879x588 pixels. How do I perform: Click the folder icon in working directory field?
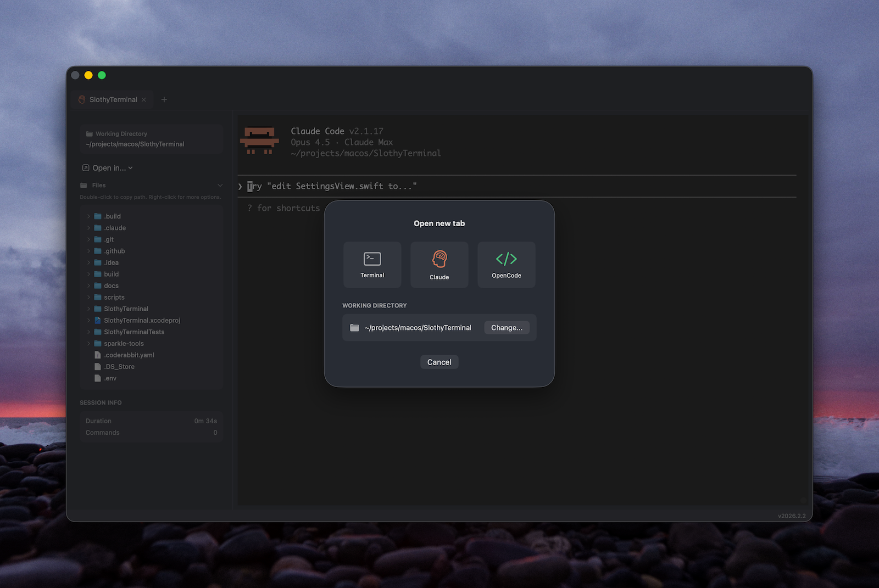coord(355,328)
